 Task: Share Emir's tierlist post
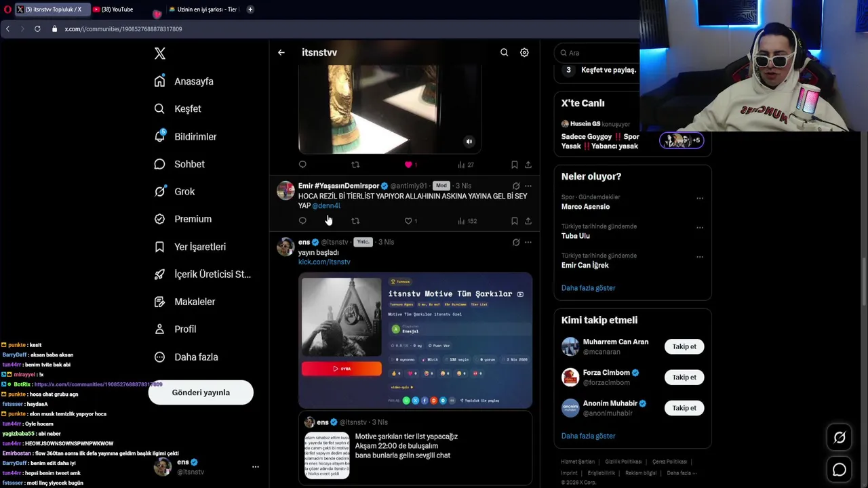coord(528,221)
